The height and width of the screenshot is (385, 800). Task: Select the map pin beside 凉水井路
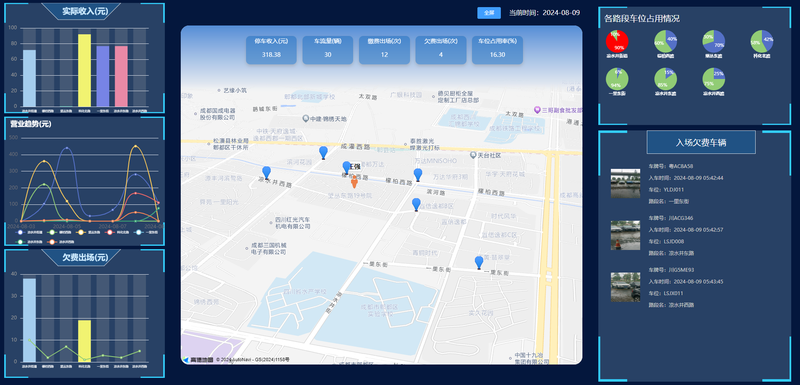point(266,173)
